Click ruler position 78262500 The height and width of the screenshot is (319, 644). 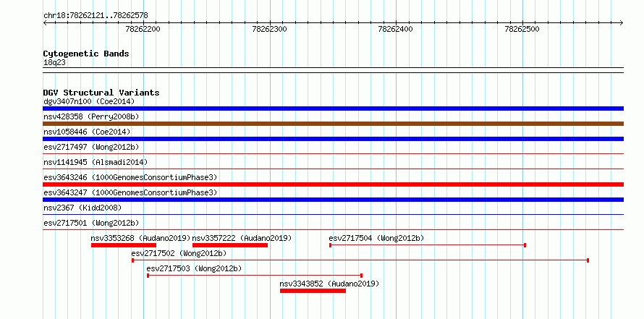pyautogui.click(x=522, y=29)
